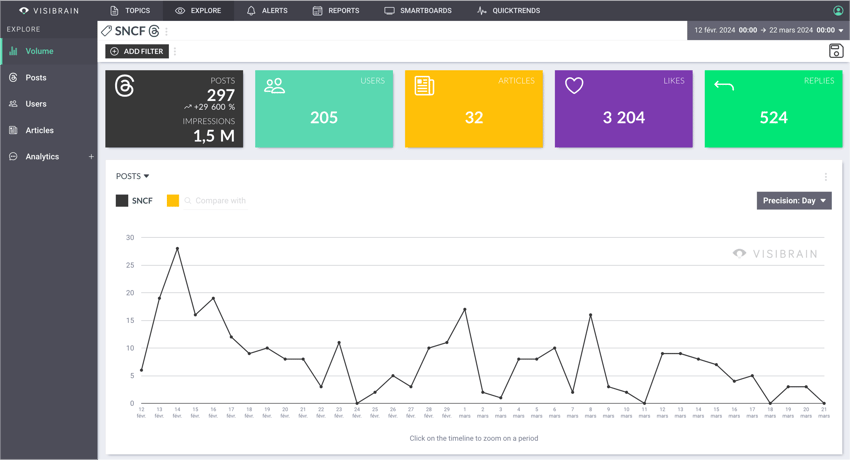
Task: Click the Visibrain logo
Action: [x=49, y=10]
